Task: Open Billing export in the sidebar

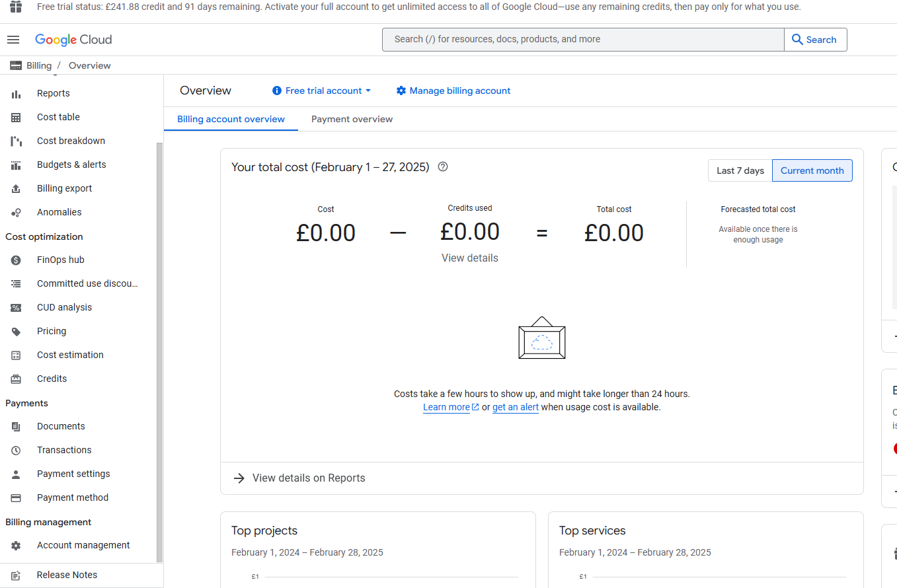Action: click(x=65, y=189)
